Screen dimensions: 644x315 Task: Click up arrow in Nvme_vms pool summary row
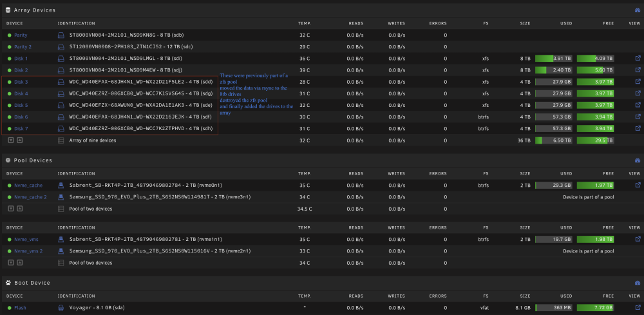tap(20, 262)
